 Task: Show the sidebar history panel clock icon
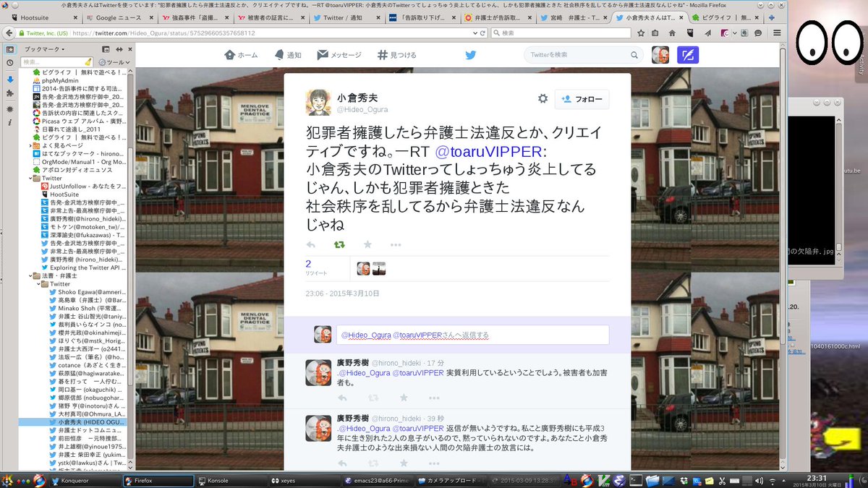point(9,64)
